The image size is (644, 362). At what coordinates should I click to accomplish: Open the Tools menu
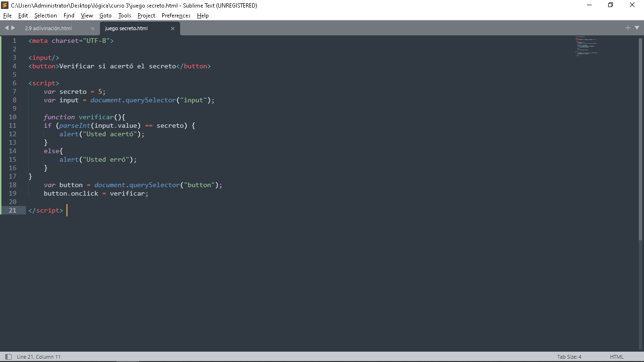124,16
